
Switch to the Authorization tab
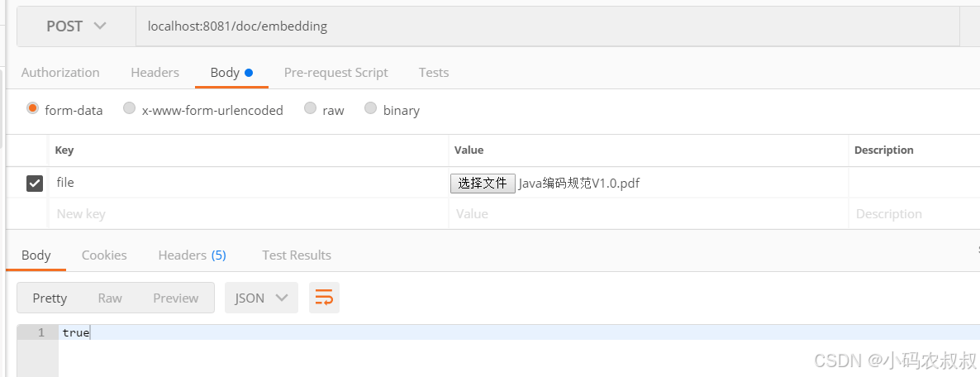coord(60,73)
